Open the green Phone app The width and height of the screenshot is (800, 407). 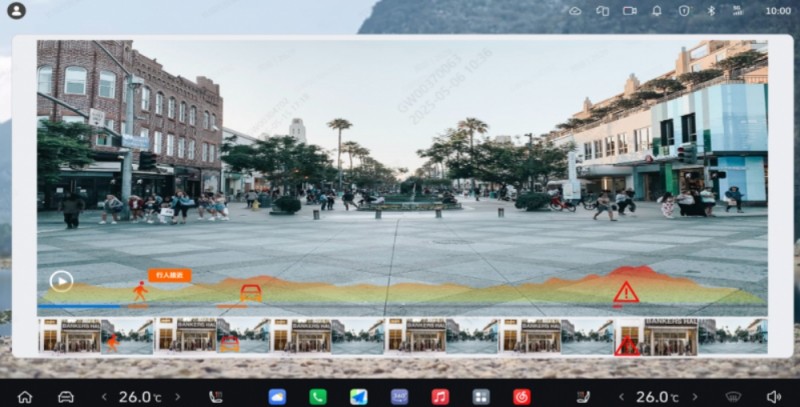317,397
